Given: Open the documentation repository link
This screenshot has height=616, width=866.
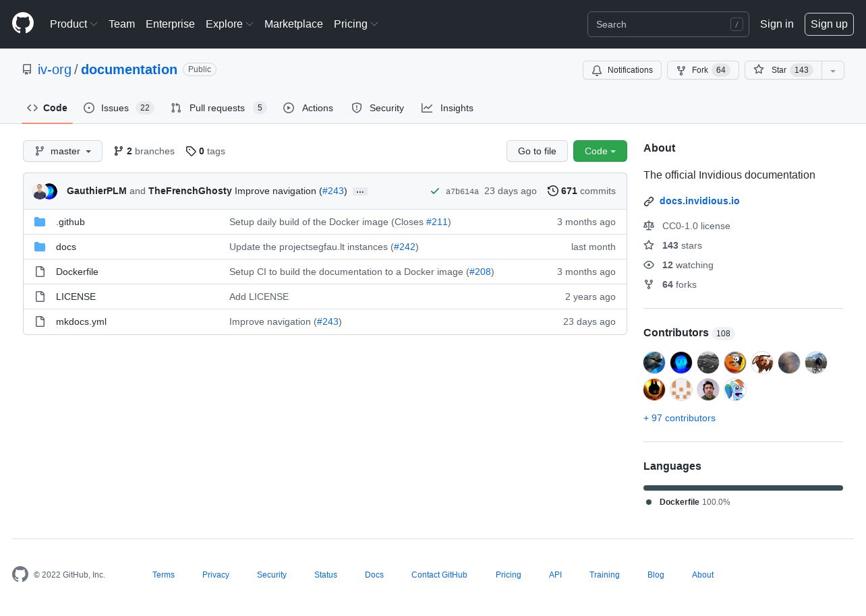Looking at the screenshot, I should click(129, 69).
